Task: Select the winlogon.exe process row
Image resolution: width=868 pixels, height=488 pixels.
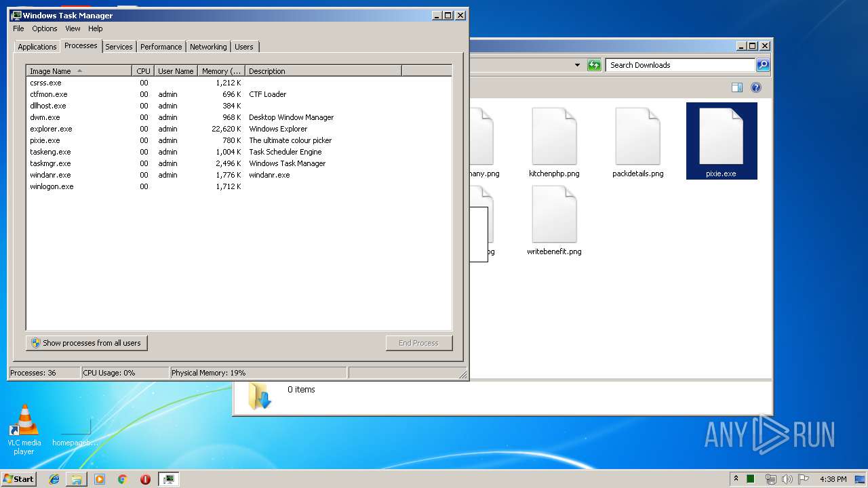Action: pyautogui.click(x=239, y=186)
